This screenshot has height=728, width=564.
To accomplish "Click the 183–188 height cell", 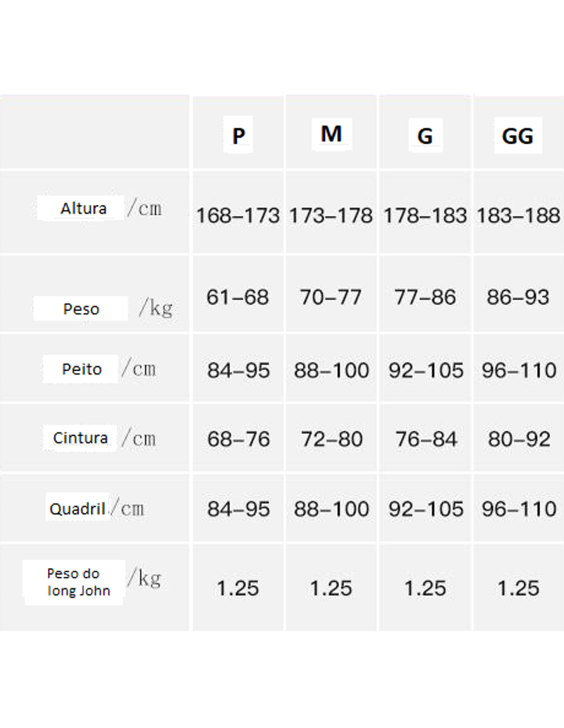I will coord(518,215).
